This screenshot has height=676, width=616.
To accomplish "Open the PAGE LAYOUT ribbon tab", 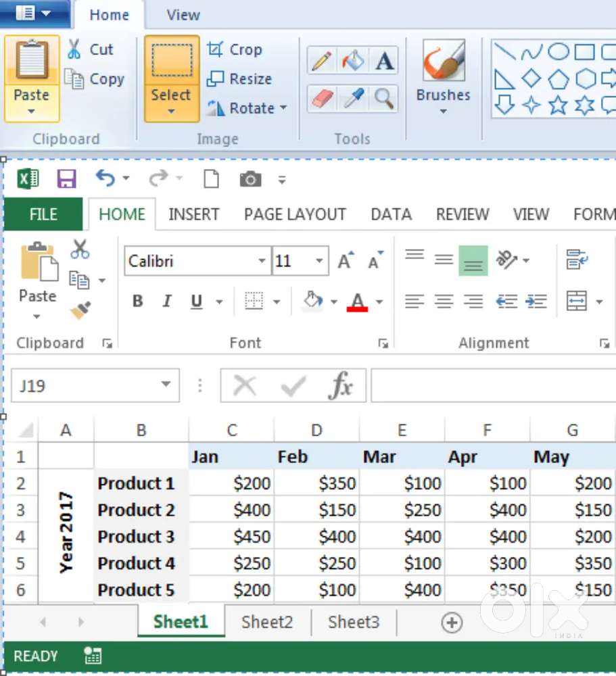I will pyautogui.click(x=295, y=214).
